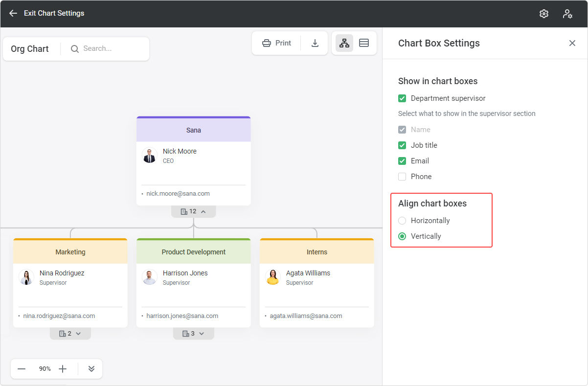Viewport: 588px width, 386px height.
Task: Enable the Phone checkbox
Action: click(x=402, y=177)
